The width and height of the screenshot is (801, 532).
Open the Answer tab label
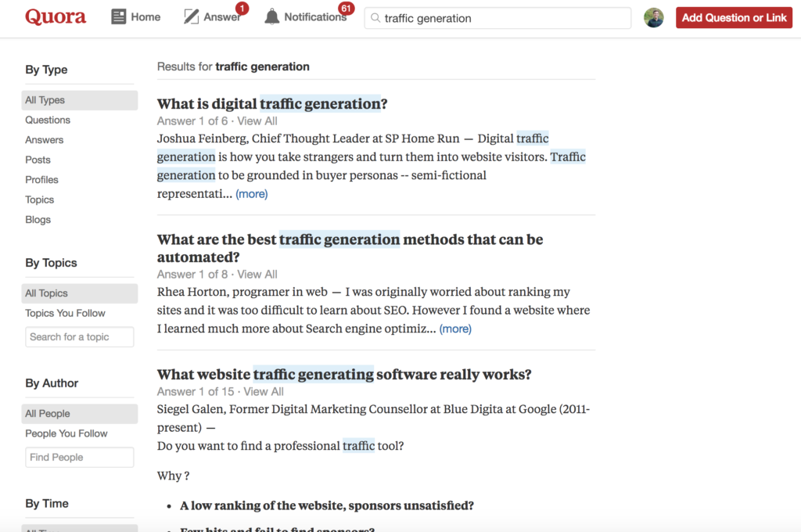click(x=221, y=17)
